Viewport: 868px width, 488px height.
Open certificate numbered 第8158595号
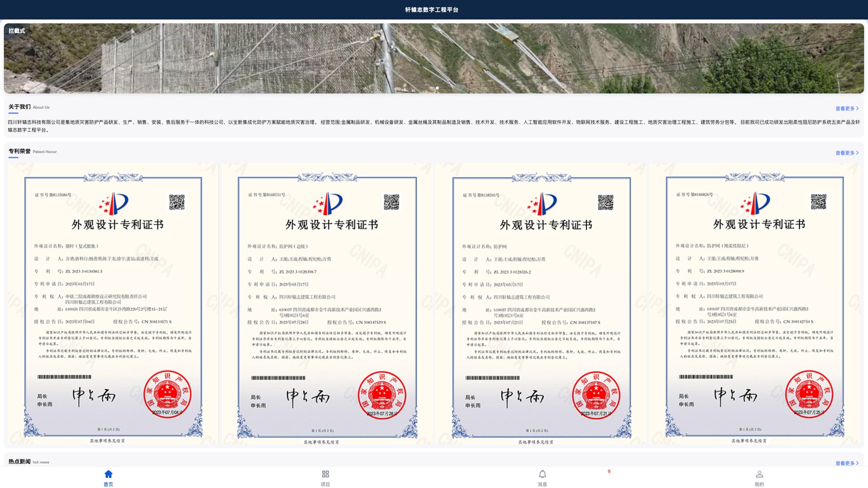point(542,304)
